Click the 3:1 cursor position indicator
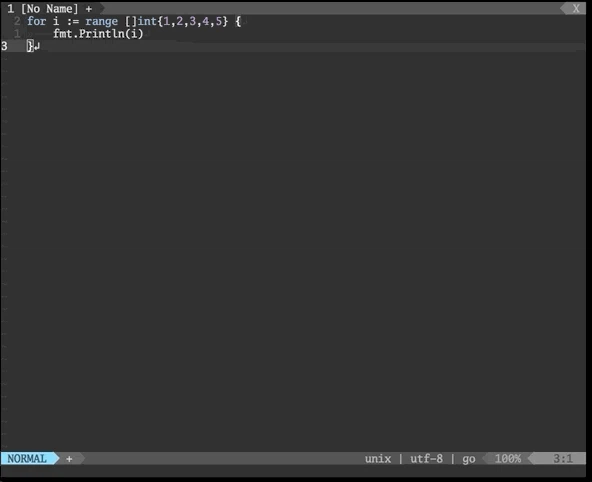Image resolution: width=592 pixels, height=482 pixels. (563, 459)
